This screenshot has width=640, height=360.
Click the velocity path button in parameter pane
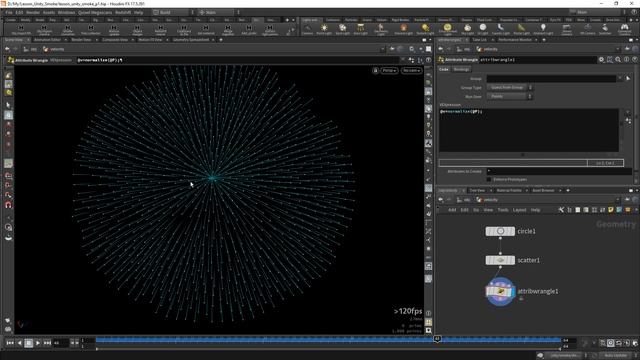click(x=487, y=49)
